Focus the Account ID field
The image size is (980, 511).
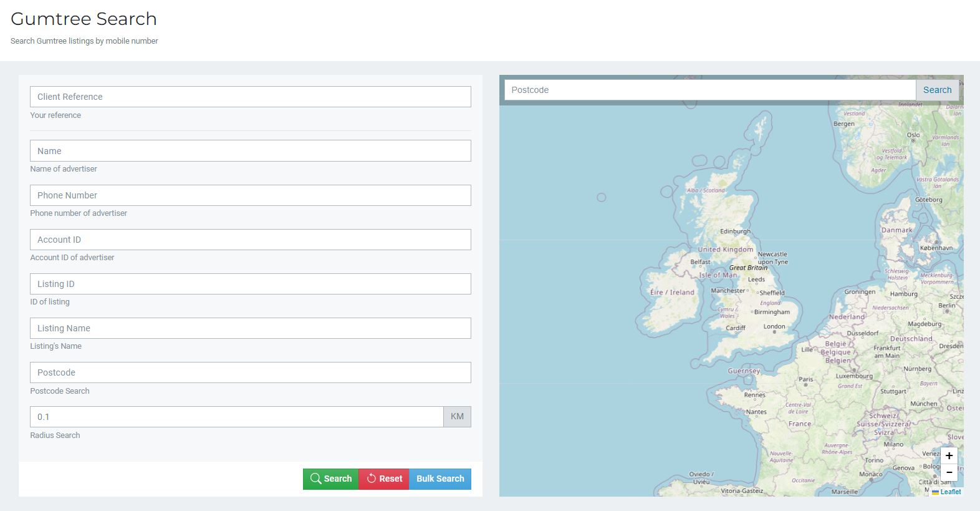click(251, 240)
